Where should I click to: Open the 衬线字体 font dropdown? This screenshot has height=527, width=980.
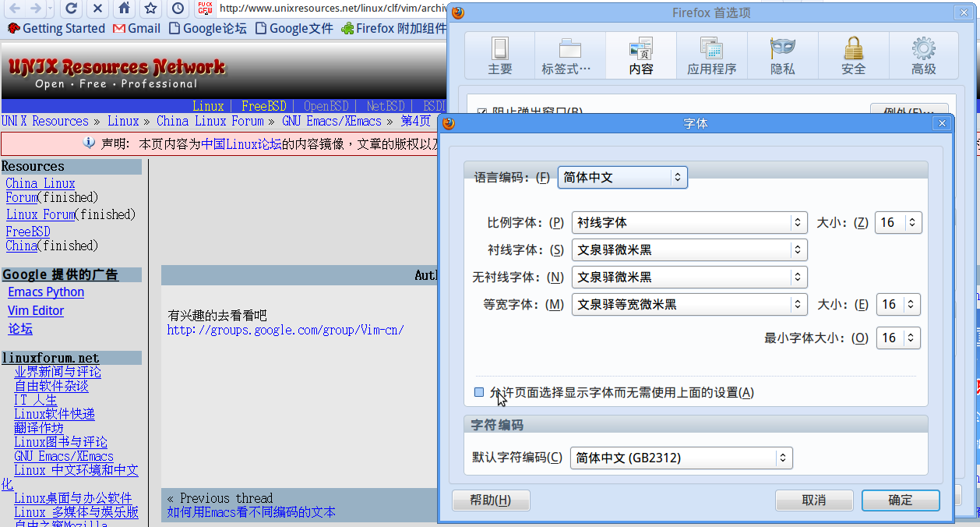[x=689, y=249]
